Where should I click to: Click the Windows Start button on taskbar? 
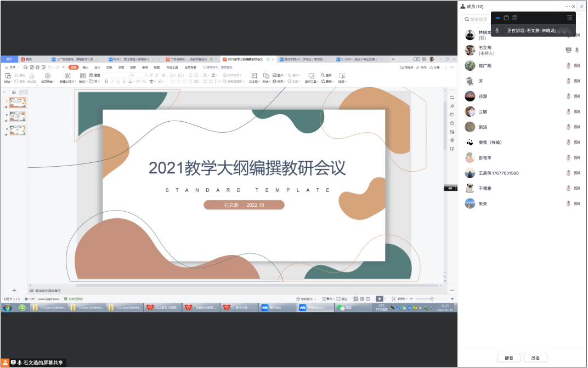click(7, 308)
